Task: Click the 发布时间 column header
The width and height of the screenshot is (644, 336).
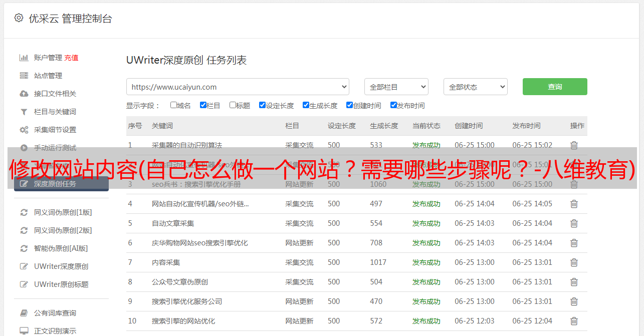Action: 526,126
